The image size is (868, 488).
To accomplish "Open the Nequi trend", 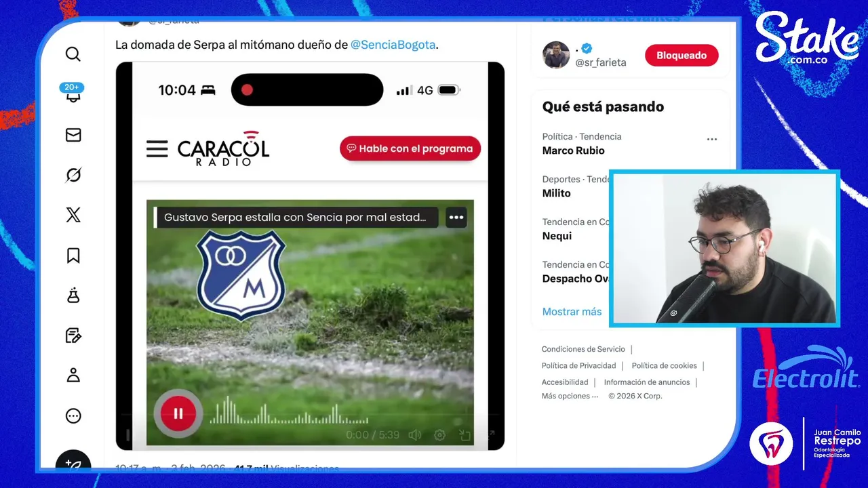I will (x=557, y=236).
